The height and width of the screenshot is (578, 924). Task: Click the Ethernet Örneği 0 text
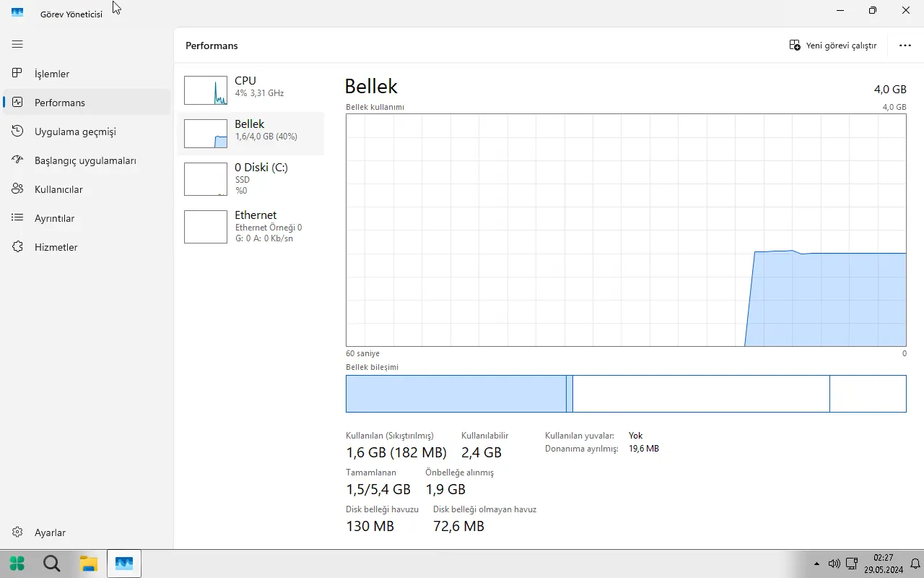tap(269, 228)
